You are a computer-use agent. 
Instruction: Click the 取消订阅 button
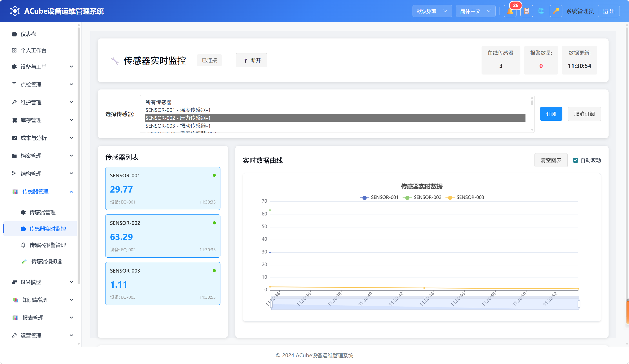pyautogui.click(x=584, y=114)
